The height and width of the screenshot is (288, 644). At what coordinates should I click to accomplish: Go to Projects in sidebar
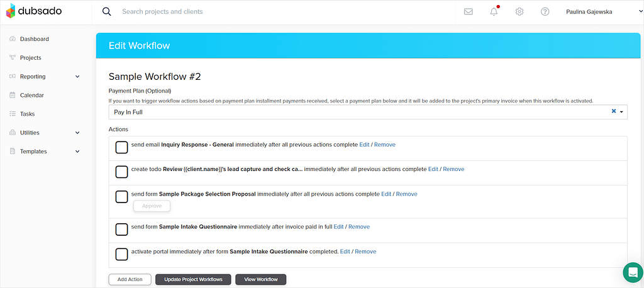coord(31,57)
